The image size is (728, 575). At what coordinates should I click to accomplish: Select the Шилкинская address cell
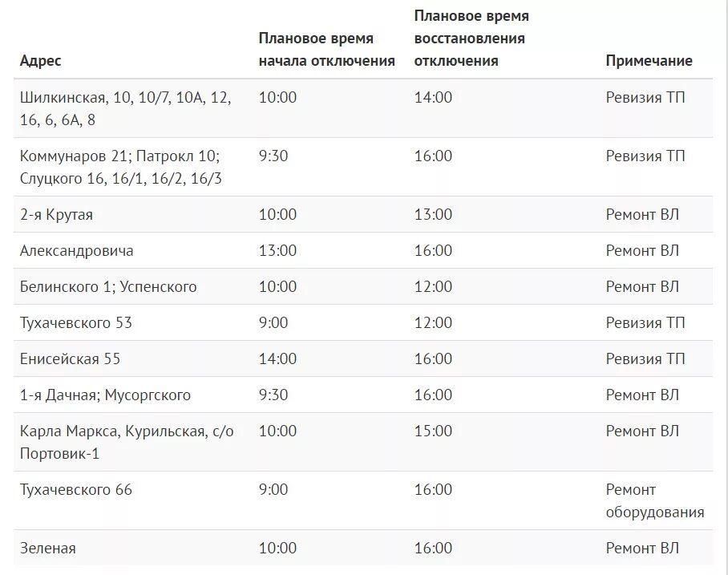[x=125, y=108]
